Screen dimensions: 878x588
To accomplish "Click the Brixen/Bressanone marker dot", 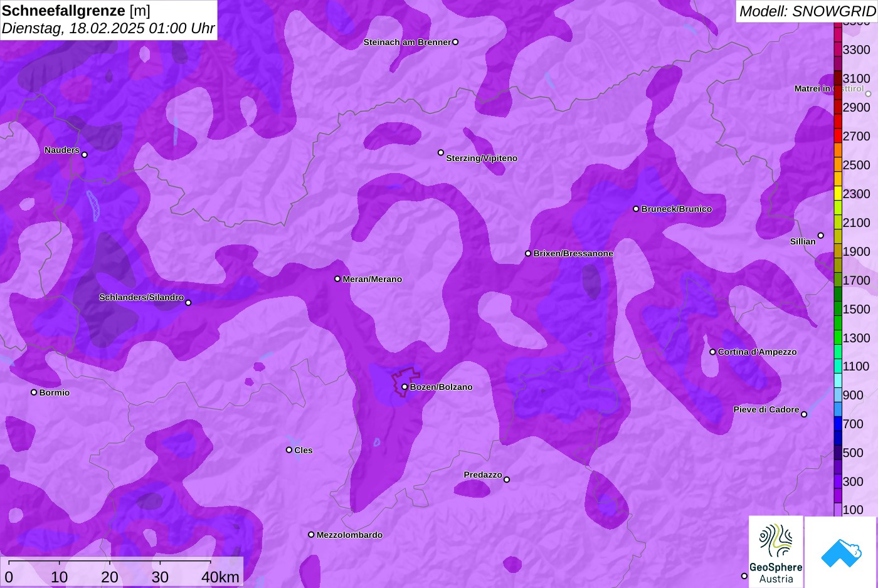I will pyautogui.click(x=528, y=253).
